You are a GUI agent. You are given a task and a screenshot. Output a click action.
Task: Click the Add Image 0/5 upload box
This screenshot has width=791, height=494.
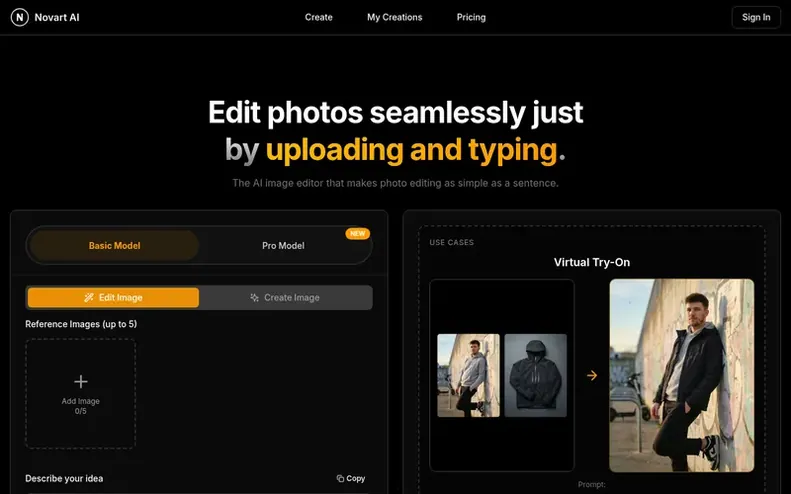coord(81,394)
